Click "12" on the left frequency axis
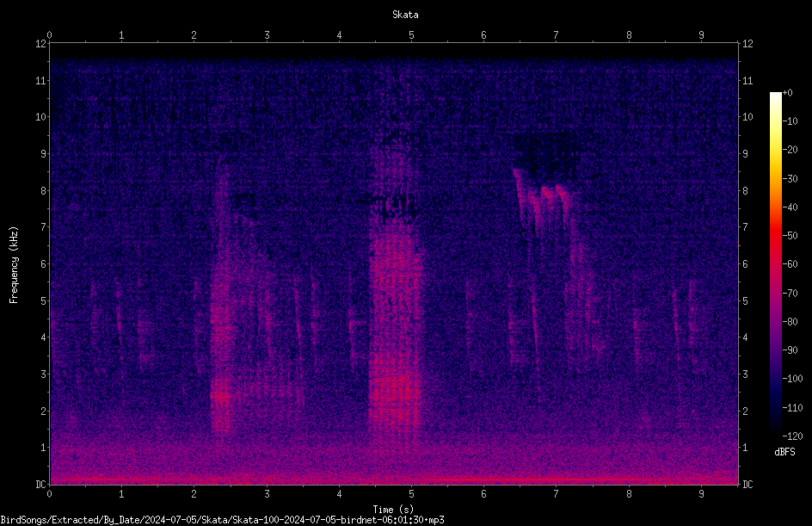This screenshot has height=526, width=812. (x=41, y=44)
